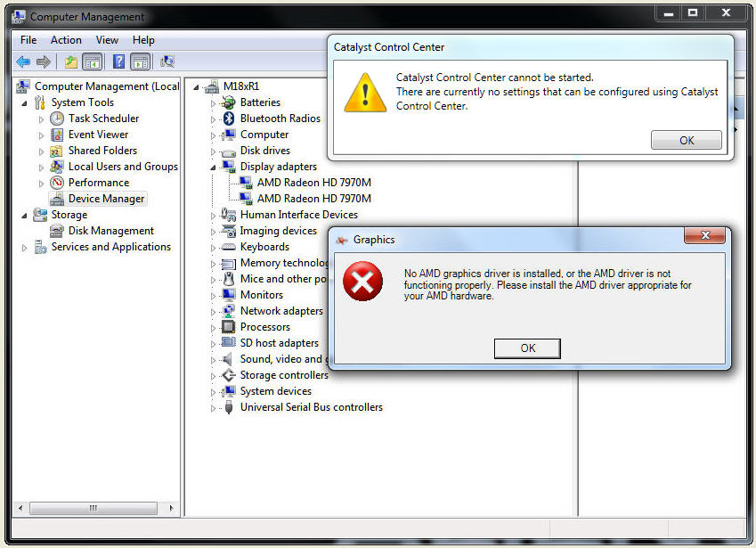Open the View menu

tap(107, 40)
